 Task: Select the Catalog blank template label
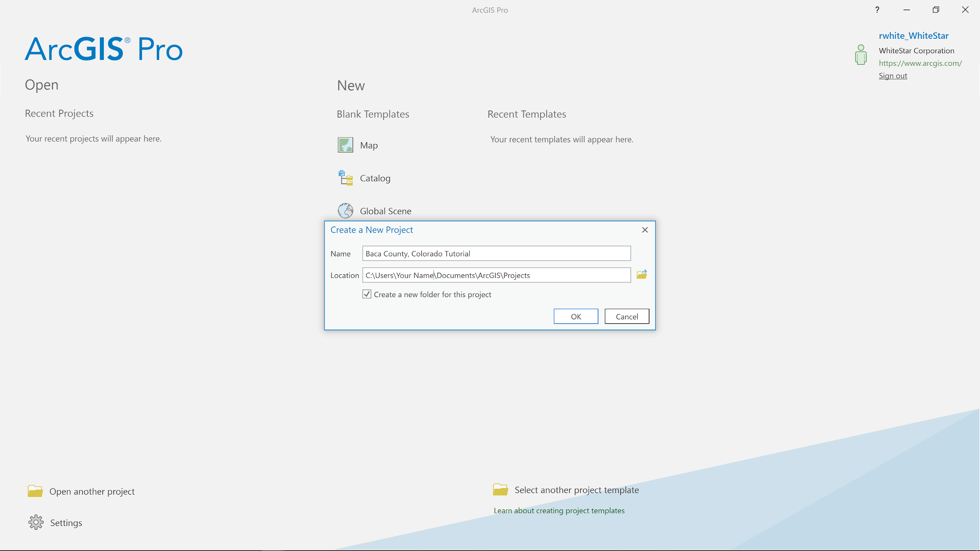click(375, 178)
